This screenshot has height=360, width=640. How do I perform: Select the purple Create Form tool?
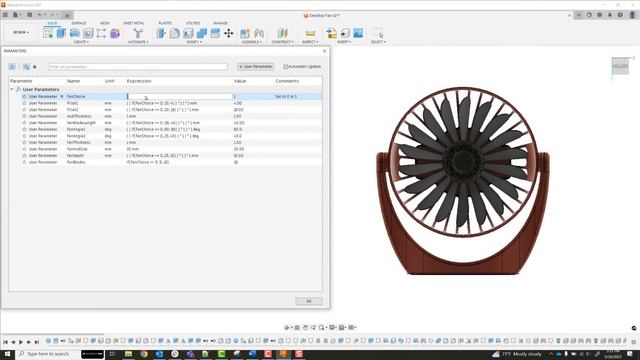point(115,33)
